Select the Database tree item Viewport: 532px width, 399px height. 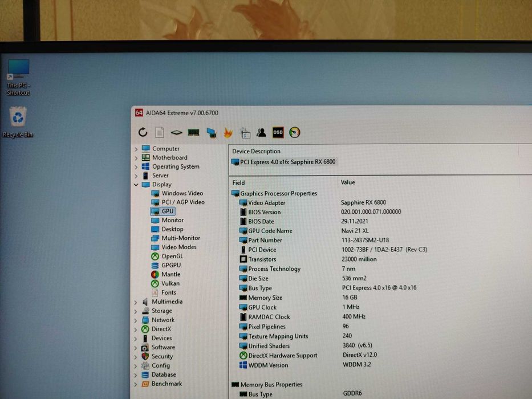[x=159, y=374]
